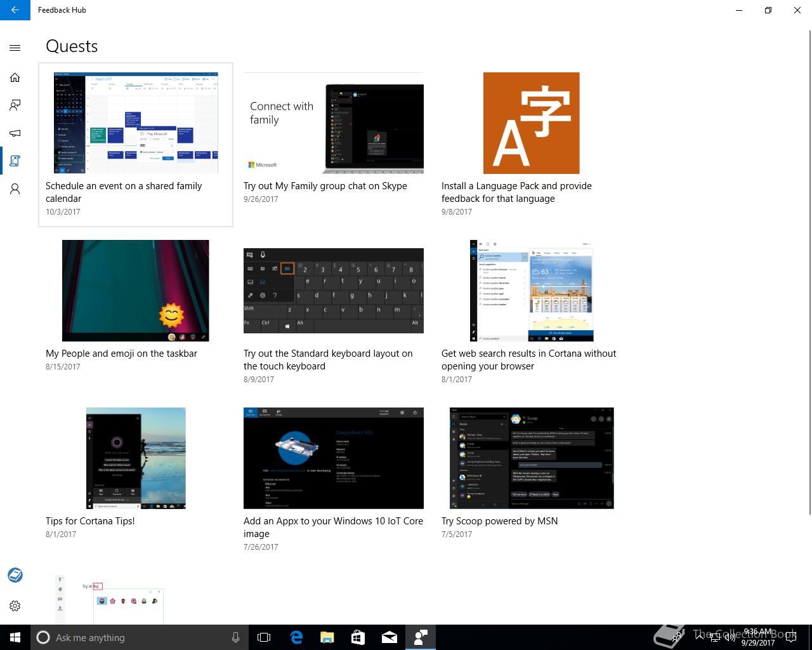Click the date 9/26/2017 under Skype quest

point(261,199)
